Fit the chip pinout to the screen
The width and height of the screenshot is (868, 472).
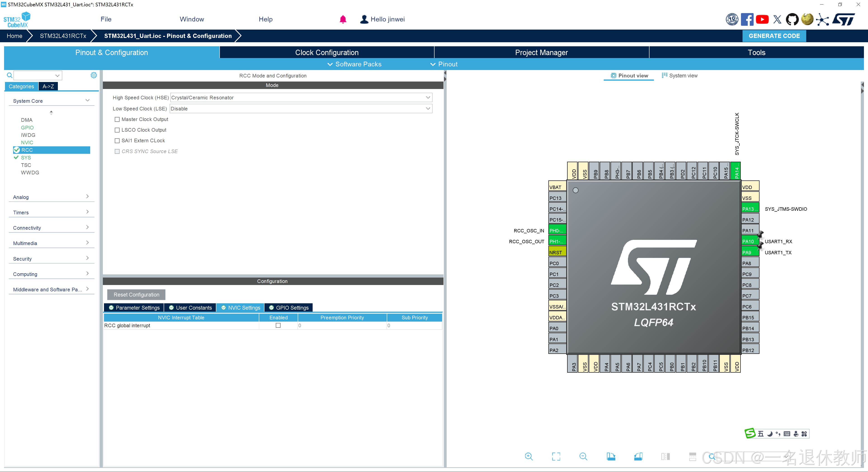pyautogui.click(x=556, y=456)
